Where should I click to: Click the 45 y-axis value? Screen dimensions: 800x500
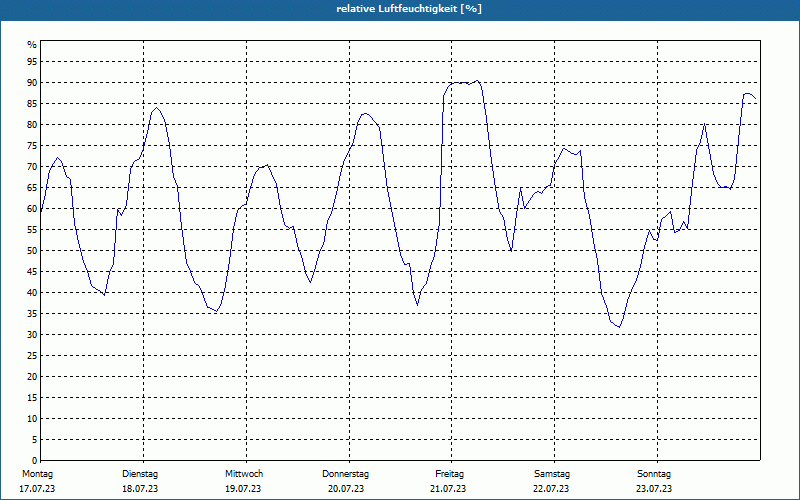32,271
